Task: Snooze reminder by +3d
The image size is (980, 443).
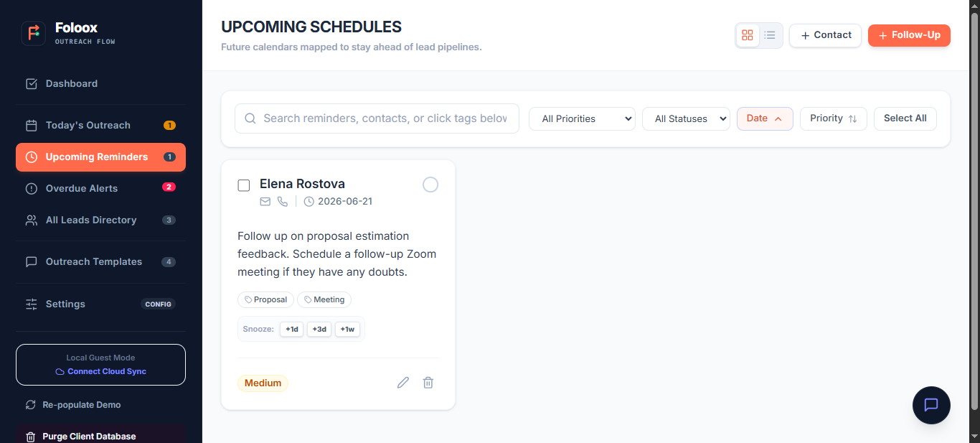Action: (319, 329)
